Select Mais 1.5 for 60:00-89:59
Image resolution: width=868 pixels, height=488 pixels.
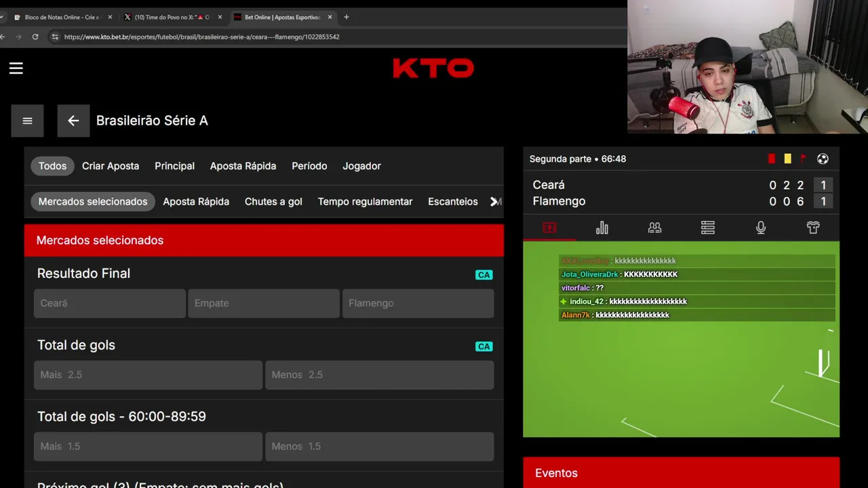(x=148, y=447)
